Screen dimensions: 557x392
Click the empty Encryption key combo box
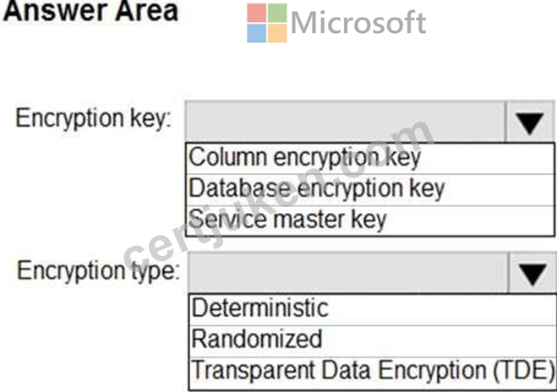(x=344, y=122)
